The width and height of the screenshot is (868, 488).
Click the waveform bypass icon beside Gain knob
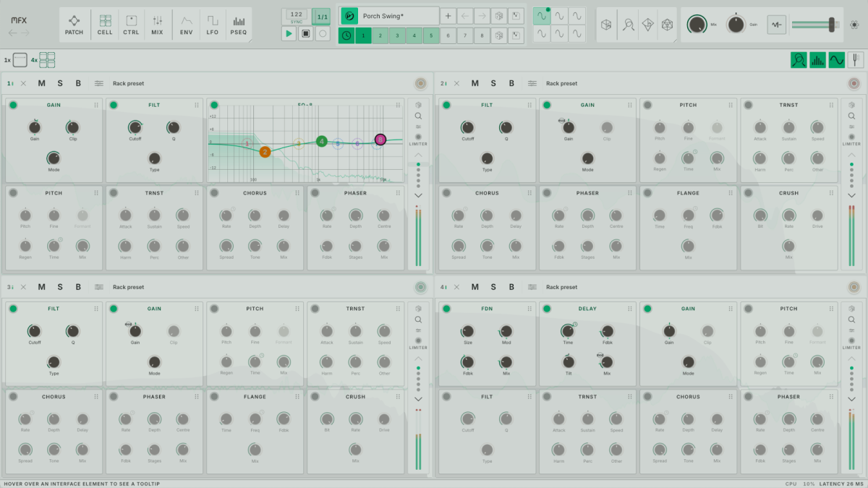777,25
